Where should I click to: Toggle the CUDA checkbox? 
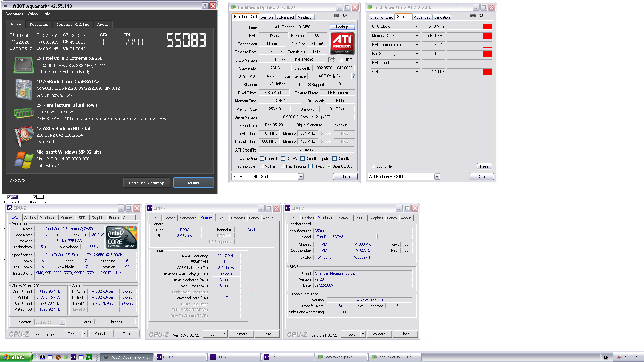point(283,159)
